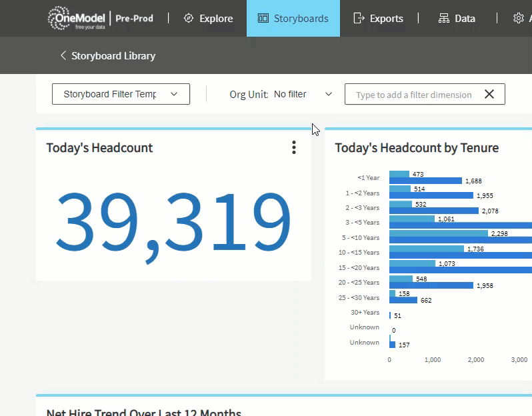
Task: Click the light blue 1,061 bar
Action: (x=411, y=219)
